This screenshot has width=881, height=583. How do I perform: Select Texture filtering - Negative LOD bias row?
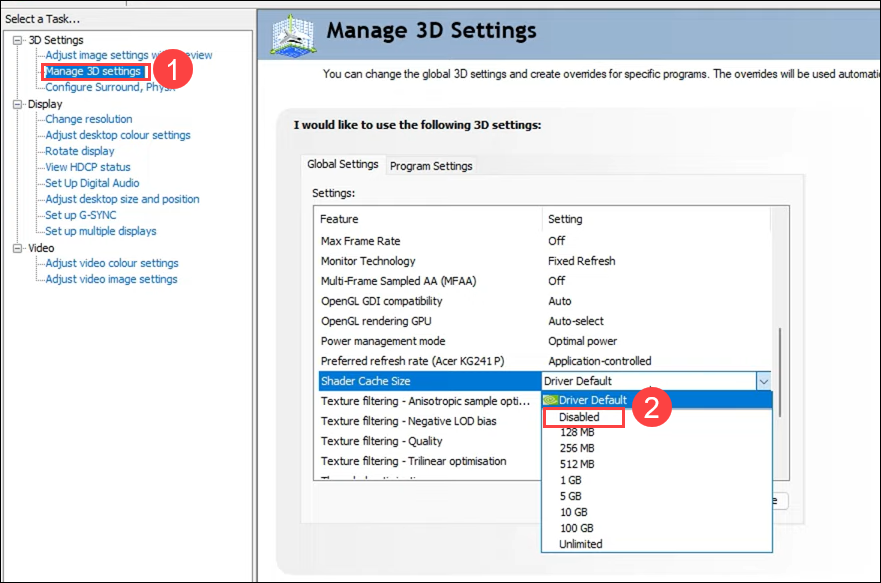(x=428, y=421)
